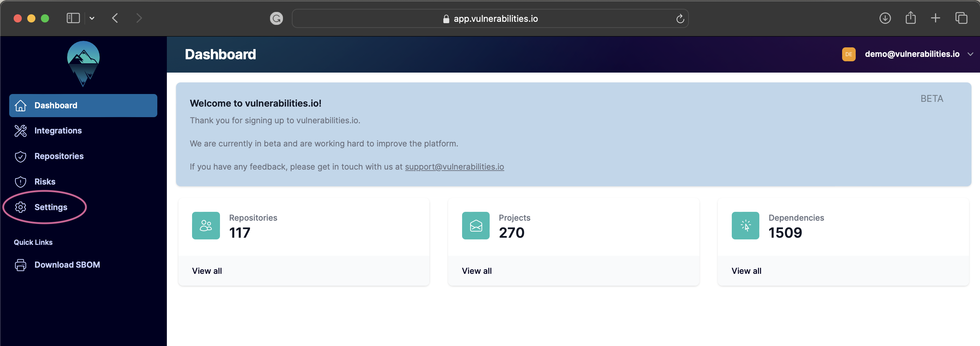Click the vulnerabilities.io mountain logo
Screen dimensions: 980x346
(83, 64)
